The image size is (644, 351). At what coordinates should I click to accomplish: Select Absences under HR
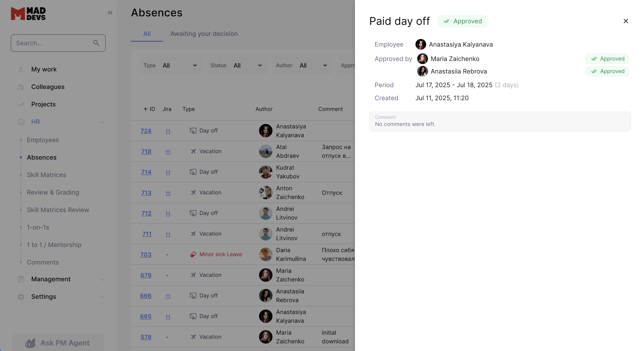pyautogui.click(x=42, y=157)
